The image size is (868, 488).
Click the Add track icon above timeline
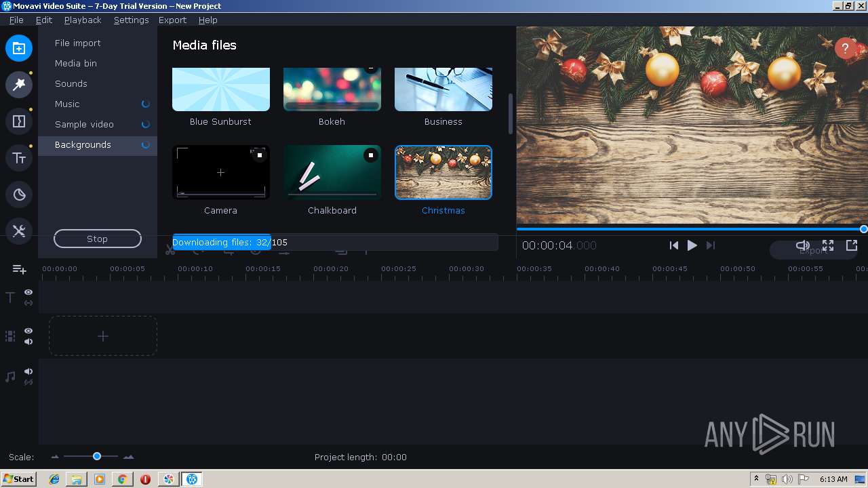pos(20,270)
